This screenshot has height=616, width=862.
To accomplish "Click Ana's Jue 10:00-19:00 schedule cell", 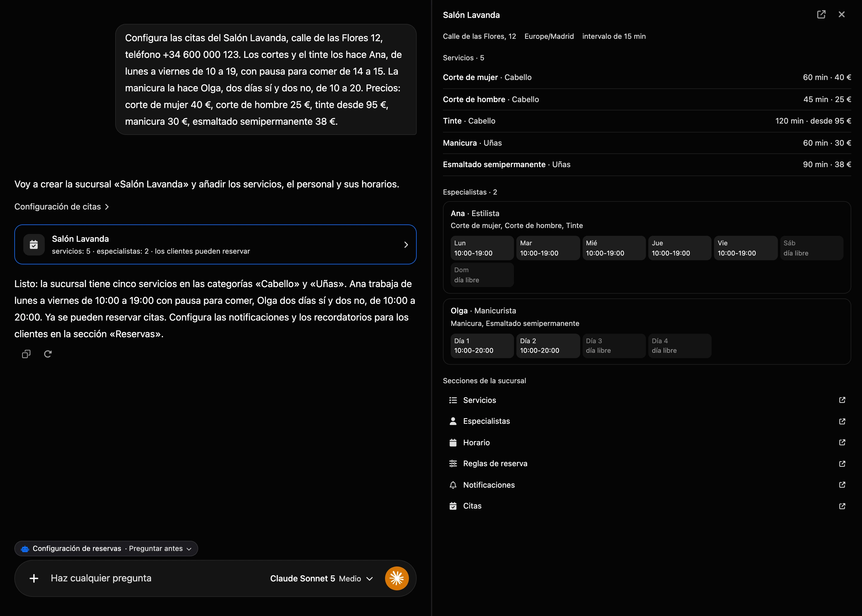I will click(680, 248).
